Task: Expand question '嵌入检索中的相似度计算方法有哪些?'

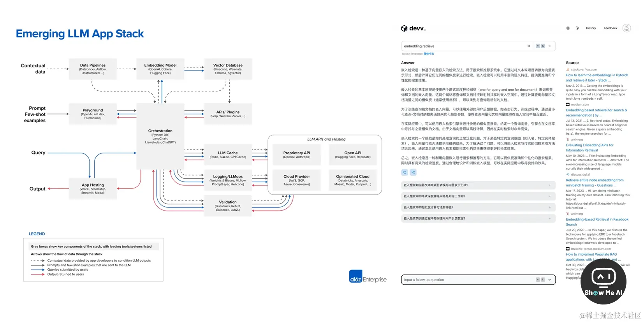Action: (x=478, y=208)
